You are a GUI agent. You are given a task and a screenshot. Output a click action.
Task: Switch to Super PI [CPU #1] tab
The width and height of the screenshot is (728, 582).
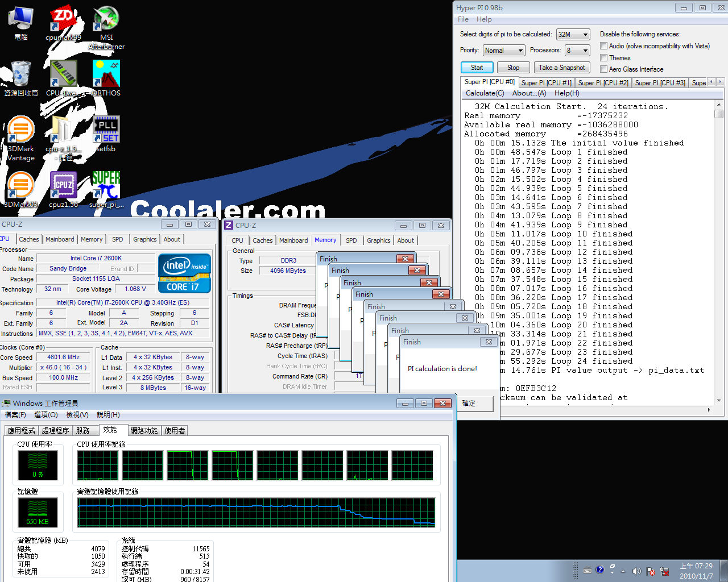(547, 83)
